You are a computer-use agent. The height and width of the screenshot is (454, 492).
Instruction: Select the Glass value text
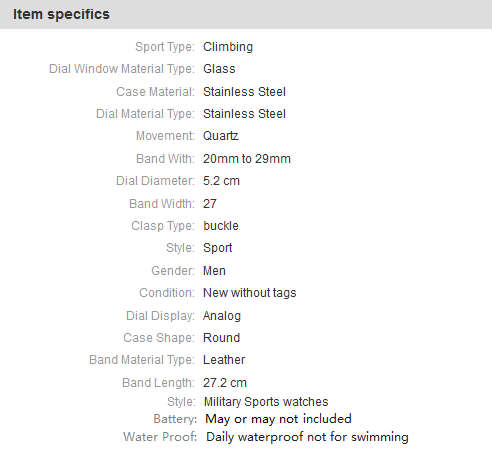(x=219, y=69)
